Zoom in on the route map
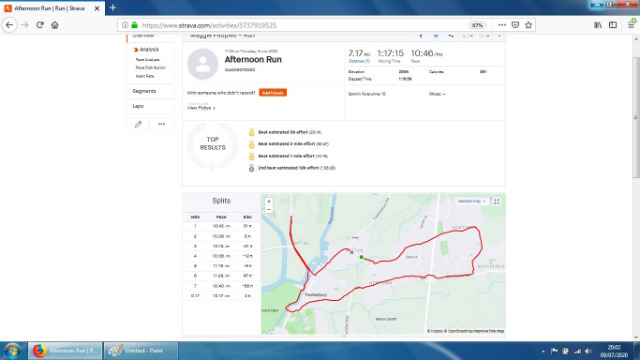The height and width of the screenshot is (360, 640). (269, 201)
